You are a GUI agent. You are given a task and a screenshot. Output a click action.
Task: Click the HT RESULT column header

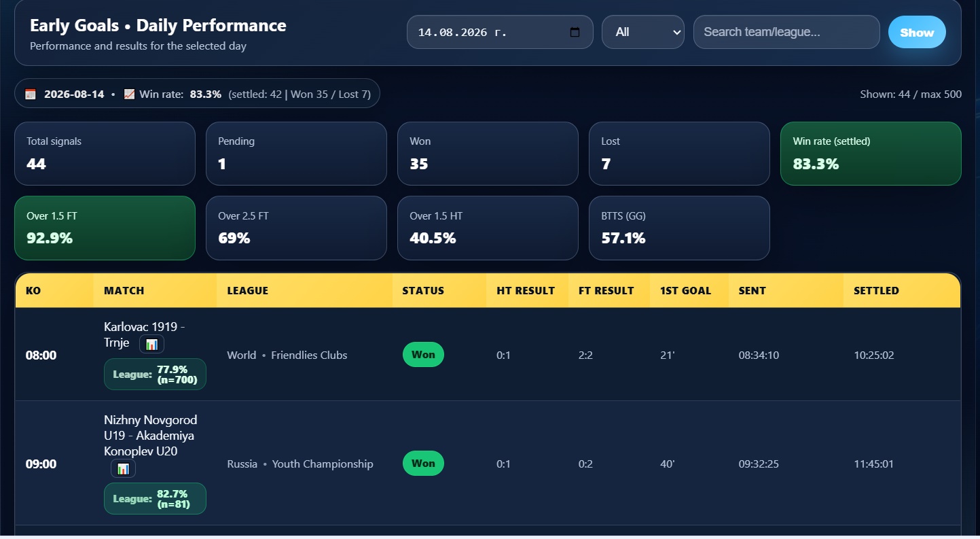[x=526, y=290]
